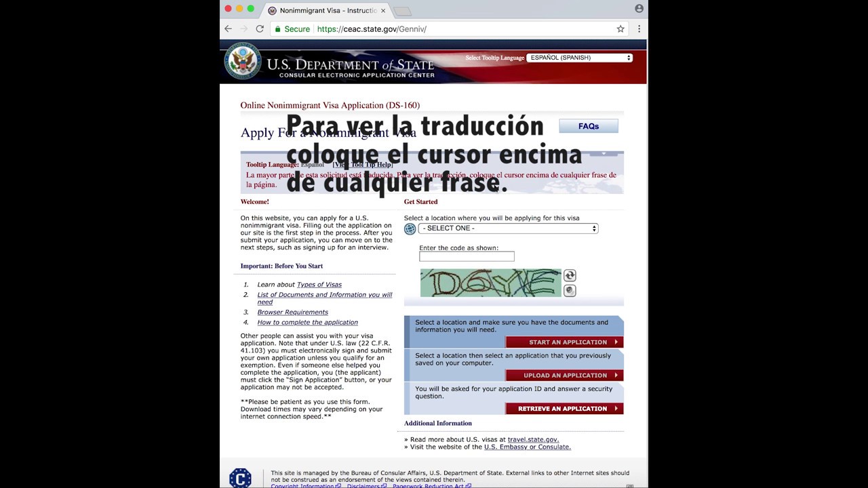Click the address bar URL
Screen dimensions: 868x488
[372, 29]
